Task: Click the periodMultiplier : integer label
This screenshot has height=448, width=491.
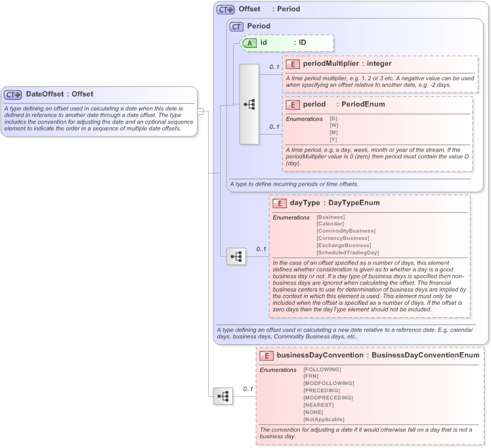Action: [x=347, y=64]
